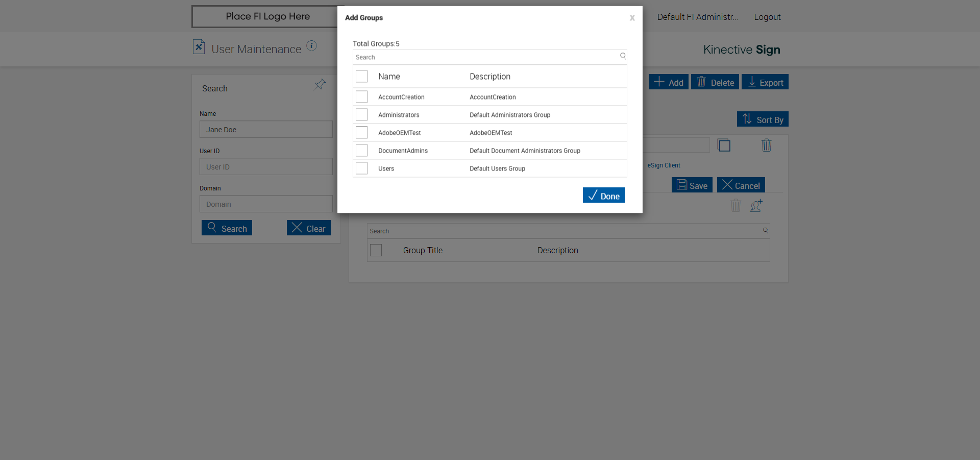Select the Administrators group checkbox
Viewport: 980px width, 460px height.
[362, 115]
